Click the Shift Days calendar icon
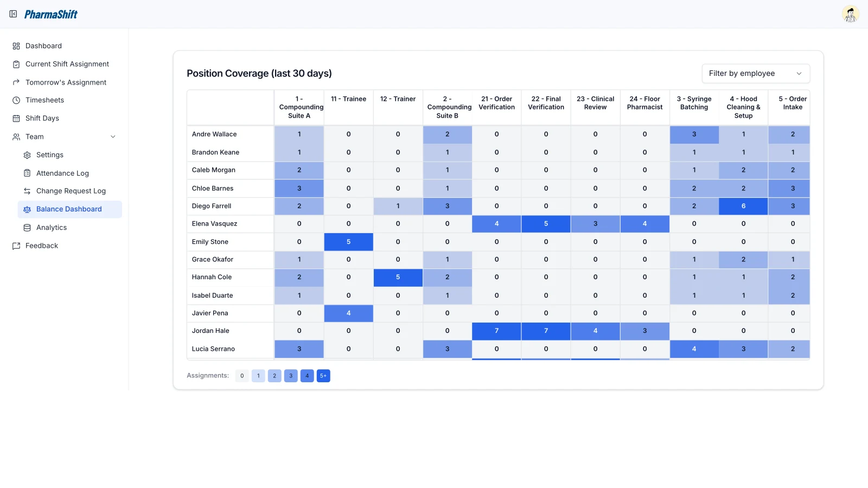The width and height of the screenshot is (868, 488). click(x=16, y=118)
